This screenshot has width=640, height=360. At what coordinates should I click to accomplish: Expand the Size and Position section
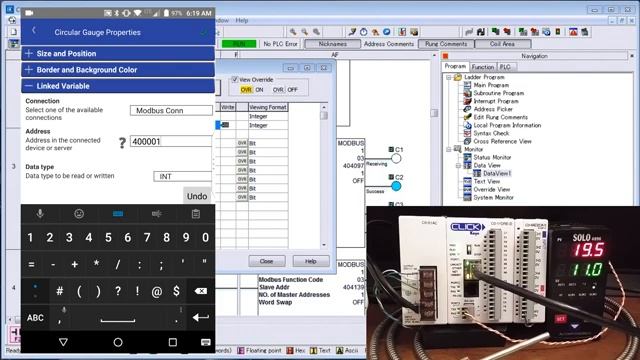pos(118,53)
